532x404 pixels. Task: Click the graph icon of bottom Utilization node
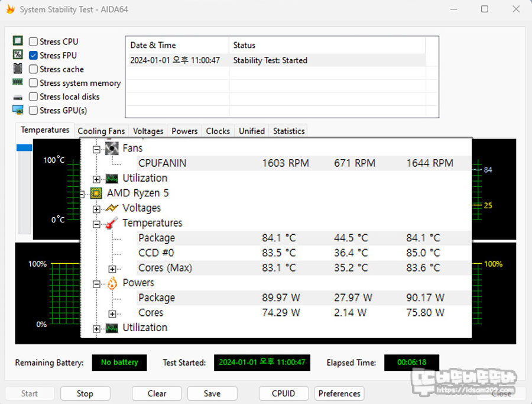pos(112,328)
